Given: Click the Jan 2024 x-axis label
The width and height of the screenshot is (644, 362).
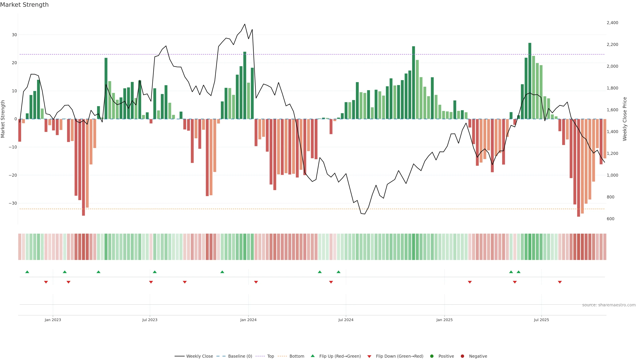Looking at the screenshot, I should pyautogui.click(x=248, y=320).
